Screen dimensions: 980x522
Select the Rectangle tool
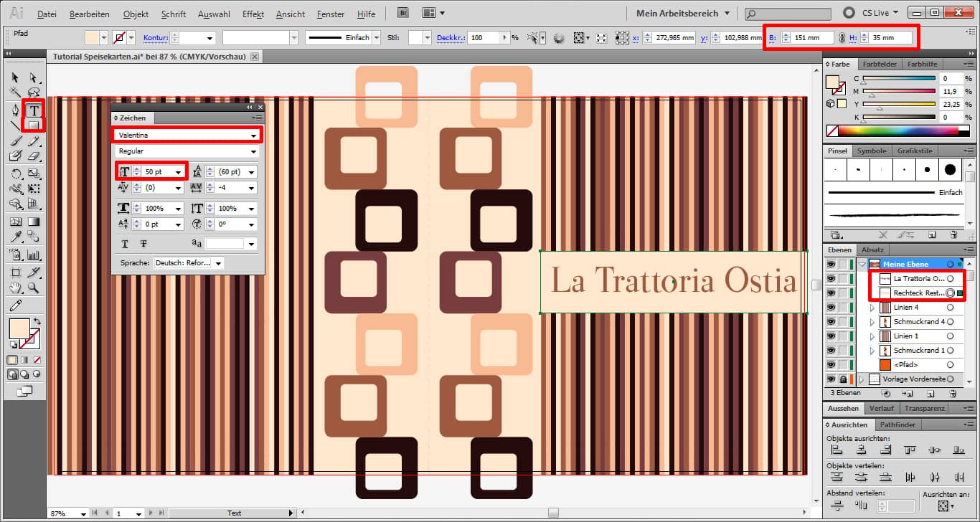point(33,125)
